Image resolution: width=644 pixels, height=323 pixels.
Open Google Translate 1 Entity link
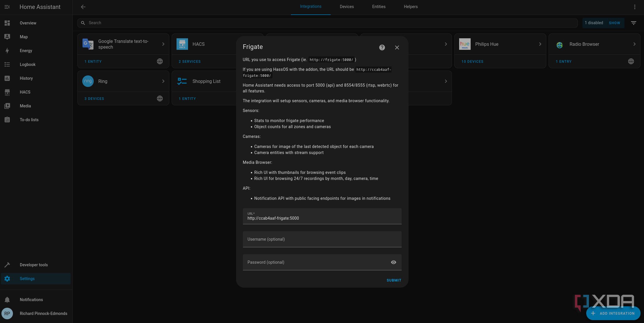point(93,62)
